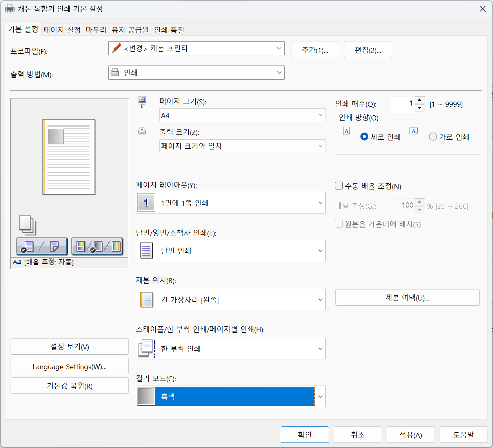Select 가로 인쇄 landscape orientation

[x=433, y=137]
